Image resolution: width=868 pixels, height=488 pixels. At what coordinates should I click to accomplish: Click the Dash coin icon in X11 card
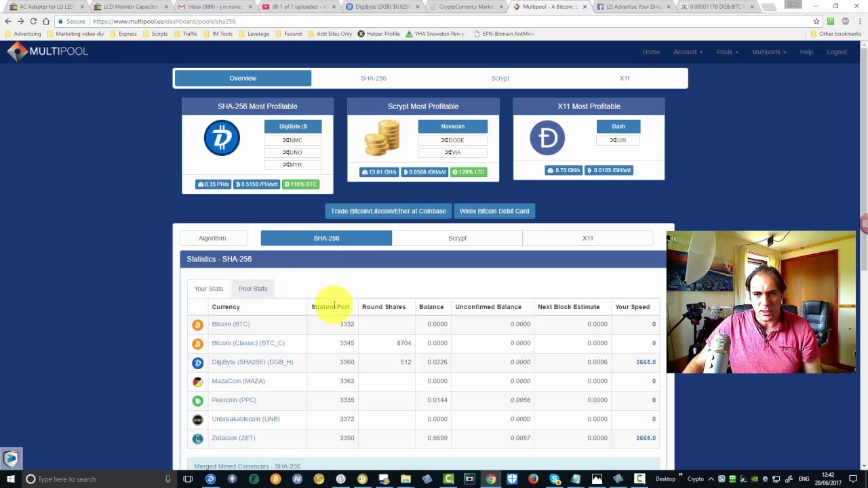[x=547, y=138]
